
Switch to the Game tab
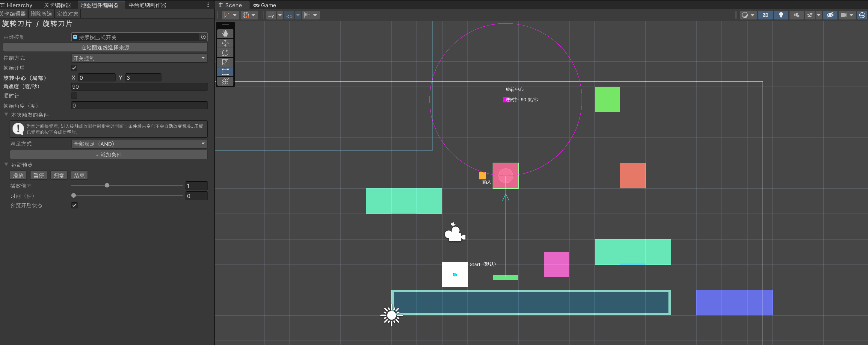pos(265,5)
